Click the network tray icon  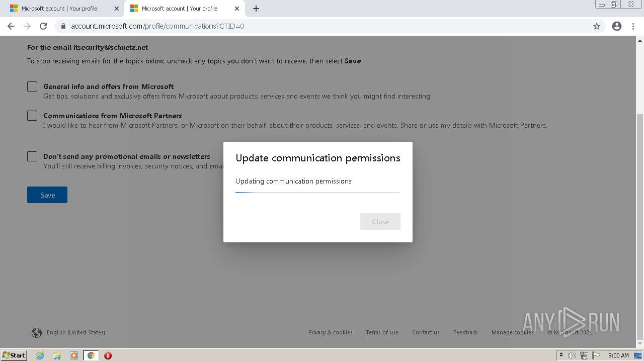pyautogui.click(x=584, y=355)
